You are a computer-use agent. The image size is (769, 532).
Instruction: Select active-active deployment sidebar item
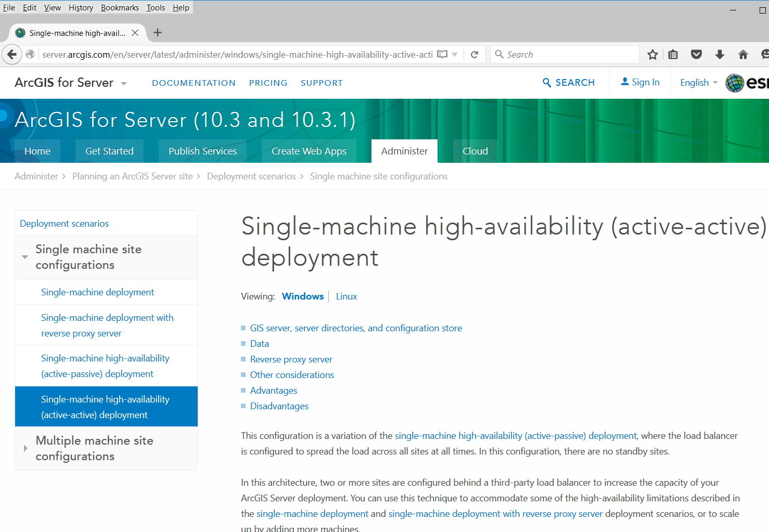105,407
